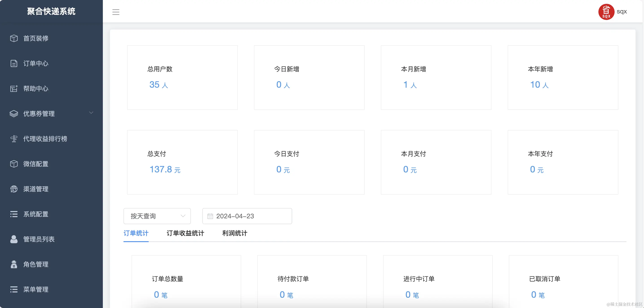
Task: Open 系统配置 menu item
Action: (36, 214)
